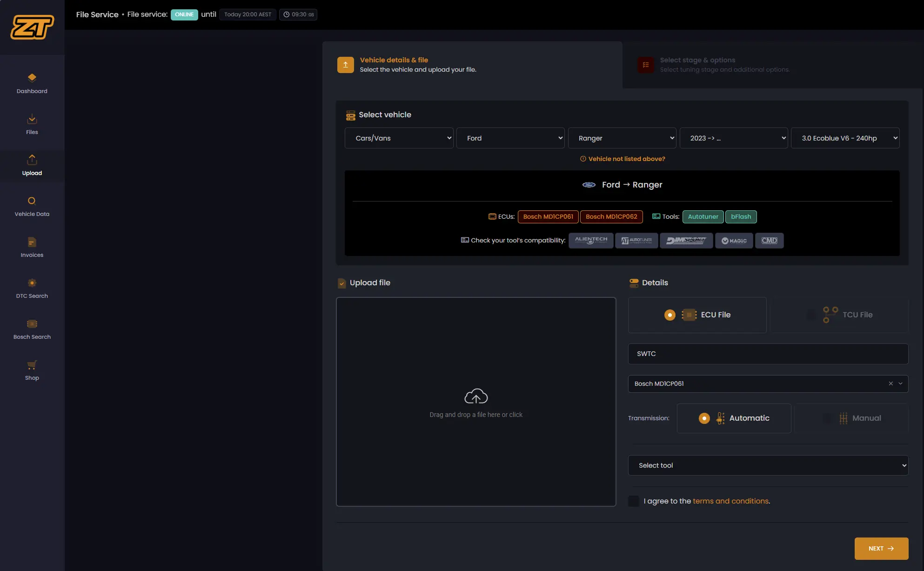Clear the Bosch MD1CP061 selection with X

tap(891, 383)
